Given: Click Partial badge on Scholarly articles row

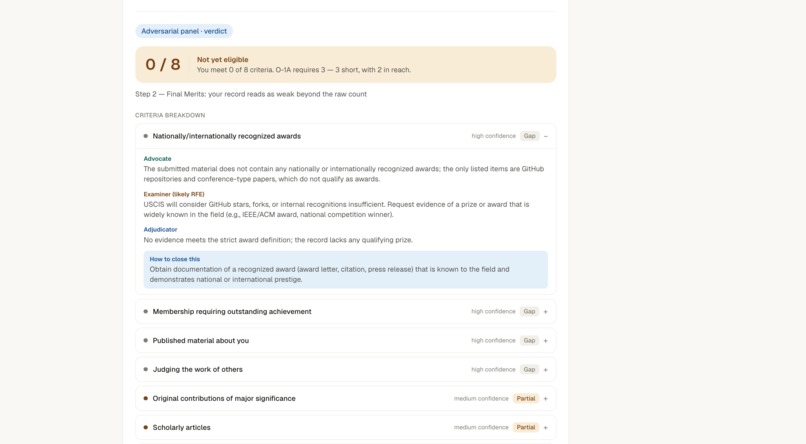Looking at the screenshot, I should [526, 428].
